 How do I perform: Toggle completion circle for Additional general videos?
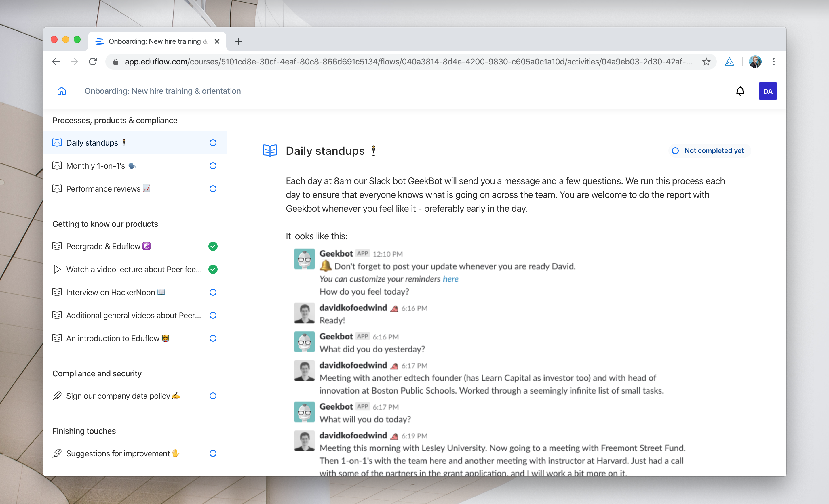click(213, 315)
